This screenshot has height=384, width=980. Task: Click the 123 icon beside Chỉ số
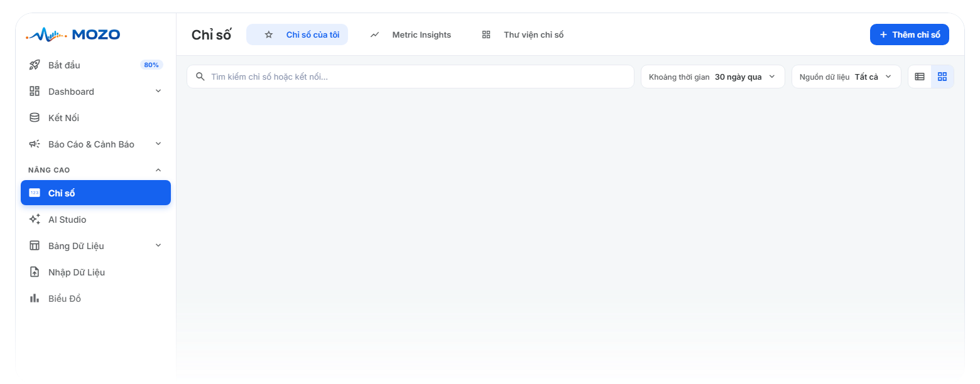(35, 193)
